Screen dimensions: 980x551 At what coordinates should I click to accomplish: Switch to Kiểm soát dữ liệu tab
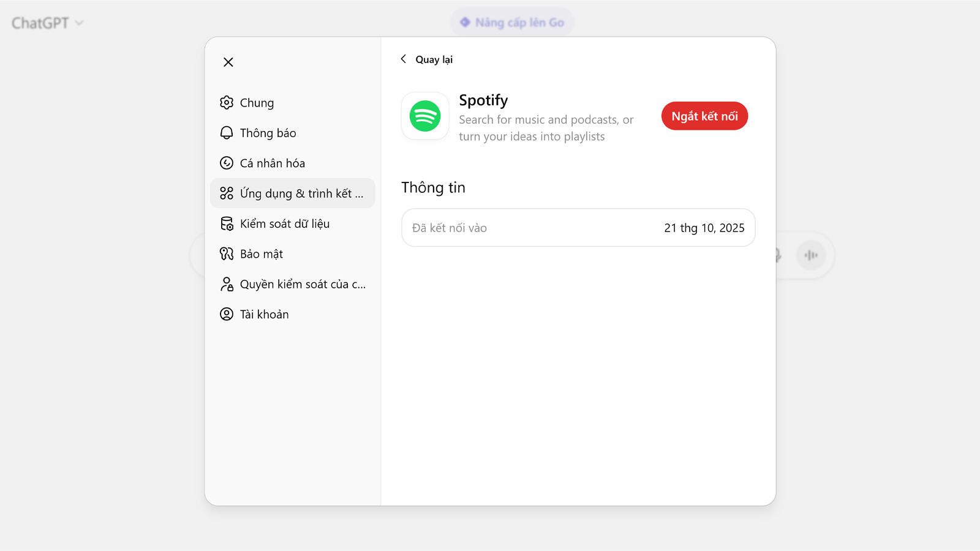[x=285, y=223]
